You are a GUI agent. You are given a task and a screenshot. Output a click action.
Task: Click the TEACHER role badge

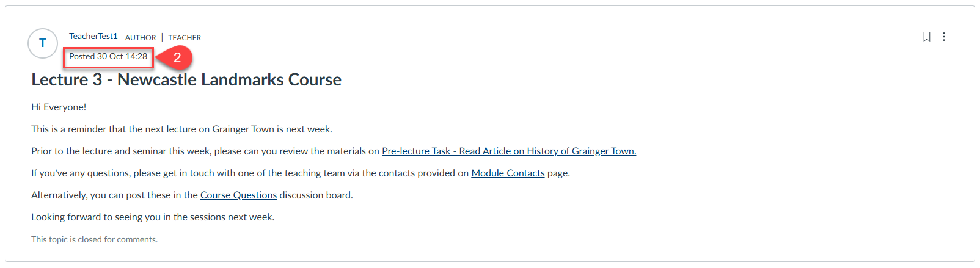coord(185,38)
